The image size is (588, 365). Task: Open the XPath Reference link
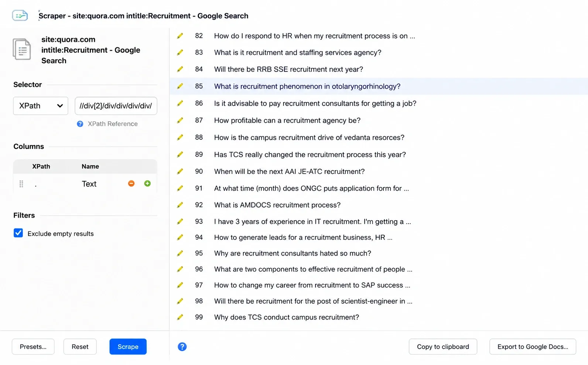pyautogui.click(x=113, y=124)
